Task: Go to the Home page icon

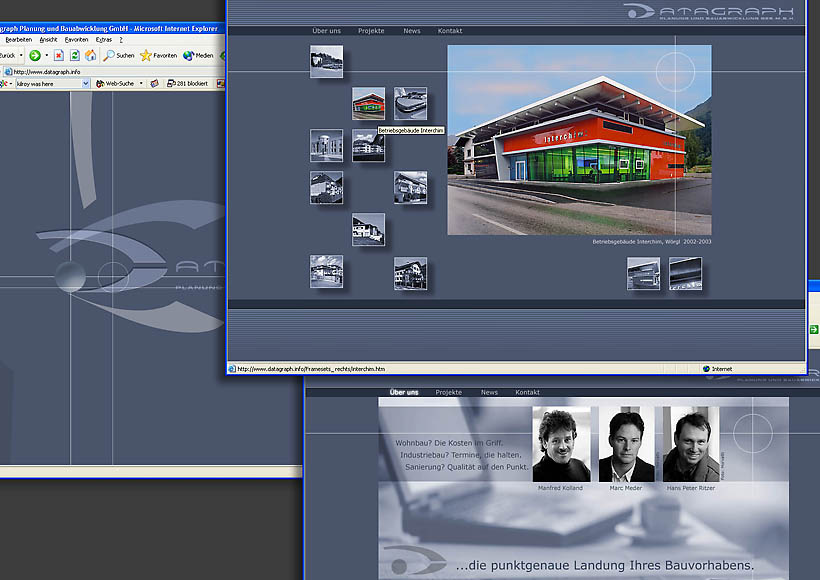Action: coord(90,55)
